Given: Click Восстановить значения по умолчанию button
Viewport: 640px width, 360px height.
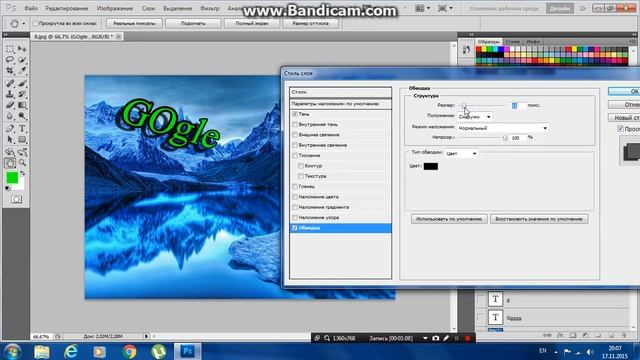Looking at the screenshot, I should (x=539, y=219).
